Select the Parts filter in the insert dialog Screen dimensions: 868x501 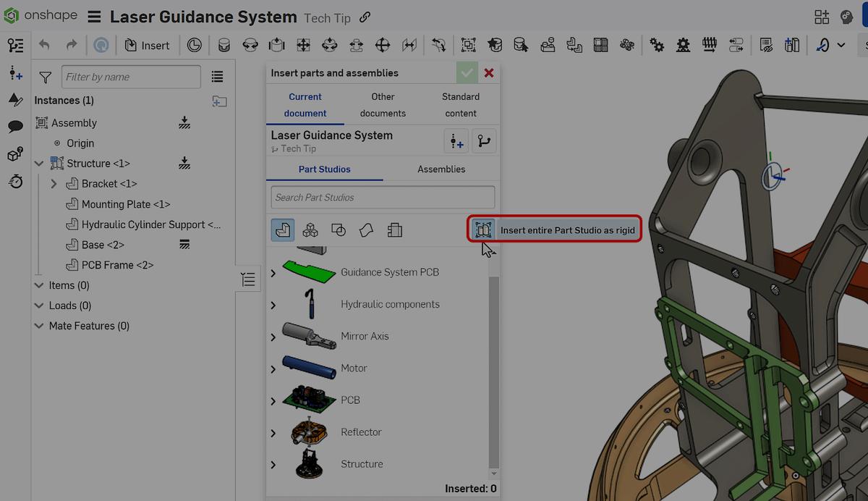[x=282, y=230]
